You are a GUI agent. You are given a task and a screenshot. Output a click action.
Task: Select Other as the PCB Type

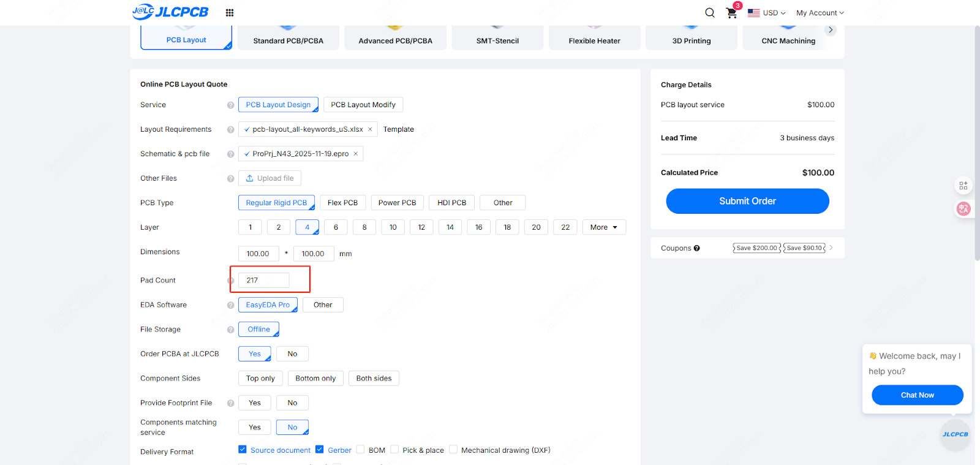tap(503, 203)
